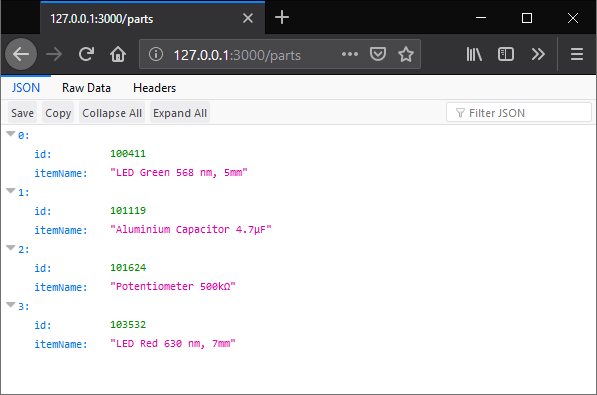597x395 pixels.
Task: Switch to the Headers tab
Action: pyautogui.click(x=155, y=88)
